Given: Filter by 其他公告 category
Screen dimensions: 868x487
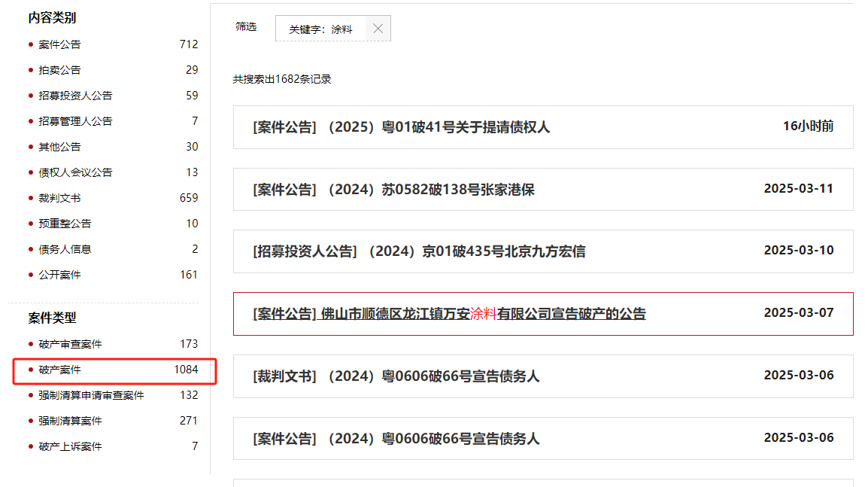Looking at the screenshot, I should coord(59,147).
